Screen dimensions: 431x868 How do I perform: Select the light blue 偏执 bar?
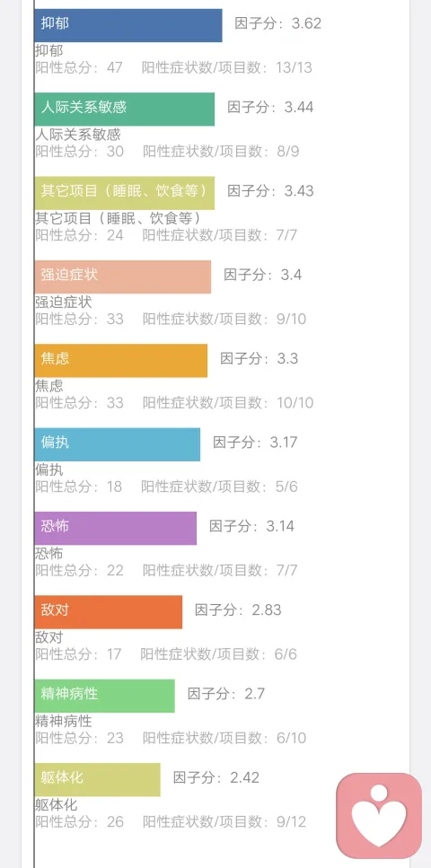point(118,444)
